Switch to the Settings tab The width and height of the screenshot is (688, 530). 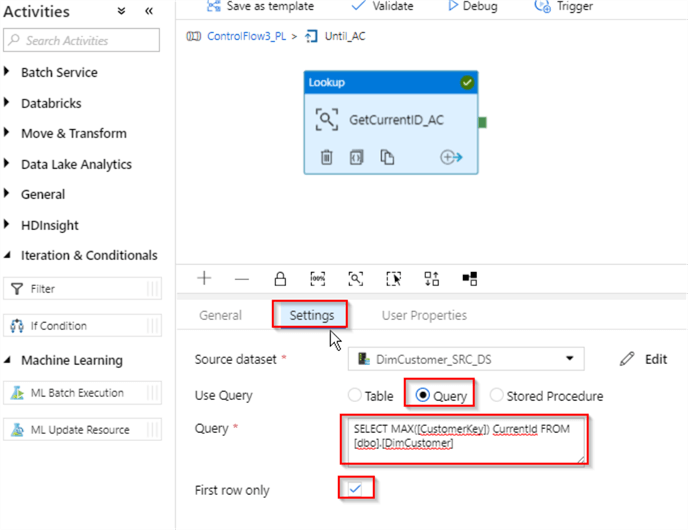pos(312,315)
